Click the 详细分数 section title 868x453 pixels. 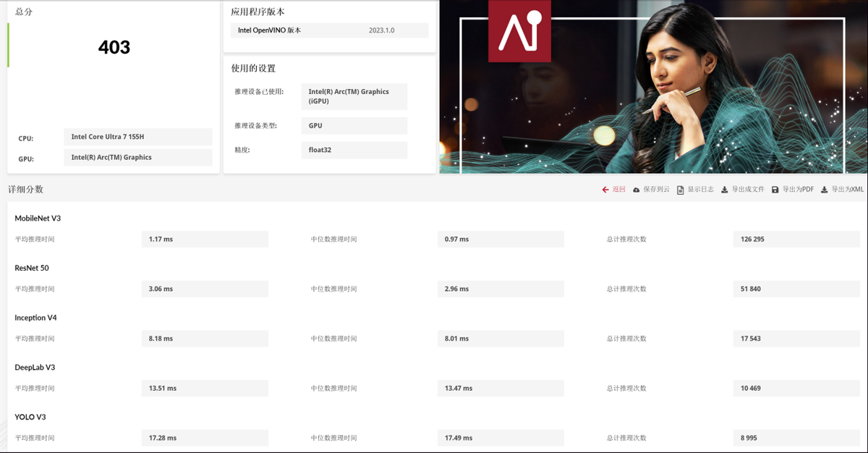pyautogui.click(x=25, y=189)
